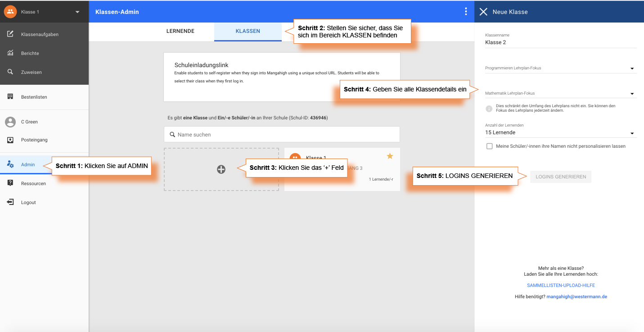This screenshot has height=332, width=644.
Task: Click the Klassenaufgaben edit icon
Action: coord(10,34)
